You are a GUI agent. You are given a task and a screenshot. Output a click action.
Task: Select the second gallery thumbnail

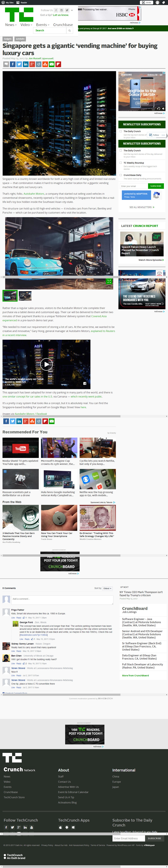click(25, 296)
